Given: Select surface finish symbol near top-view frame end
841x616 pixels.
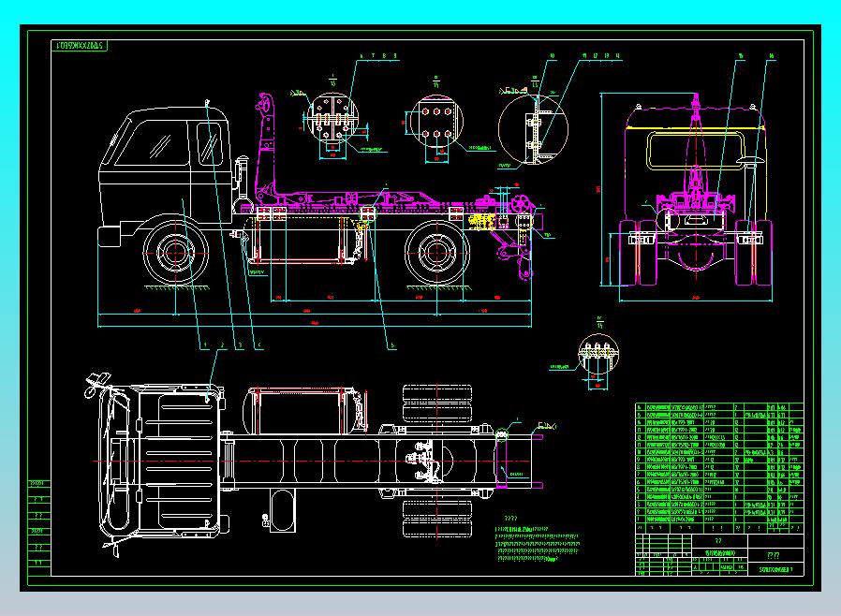Looking at the screenshot, I should click(547, 426).
